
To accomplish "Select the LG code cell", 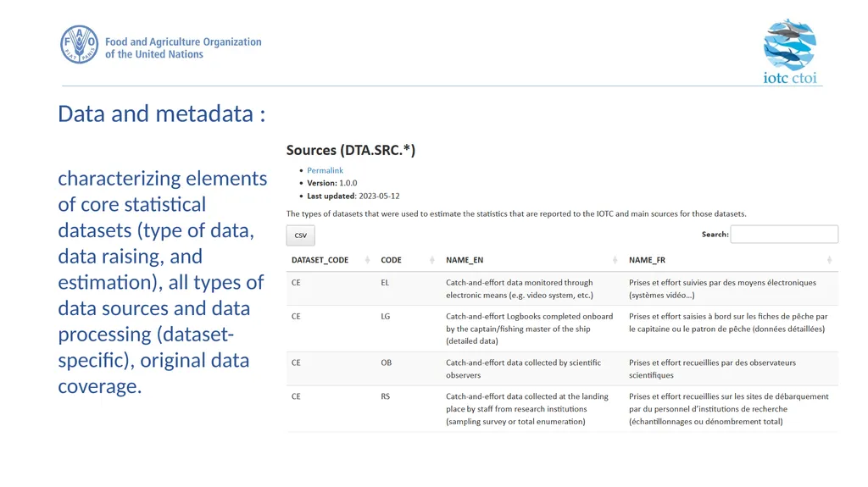I will click(386, 317).
